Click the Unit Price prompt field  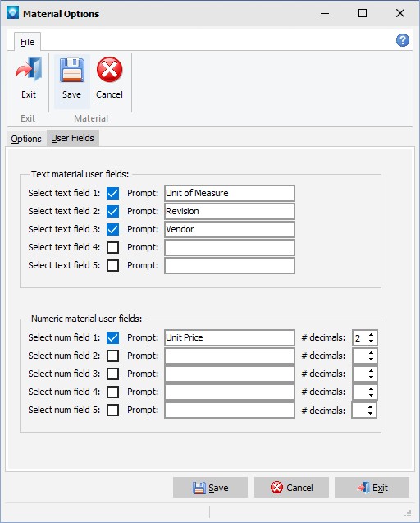[x=230, y=338]
